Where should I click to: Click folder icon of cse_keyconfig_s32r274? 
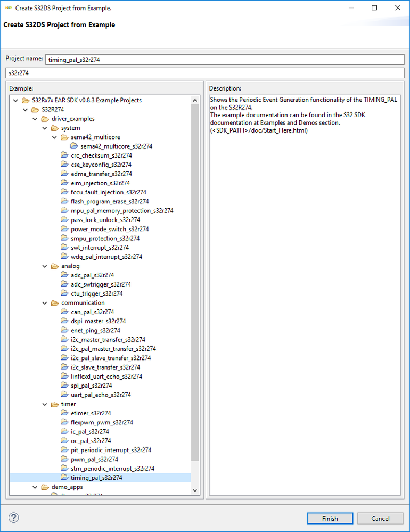(64, 164)
